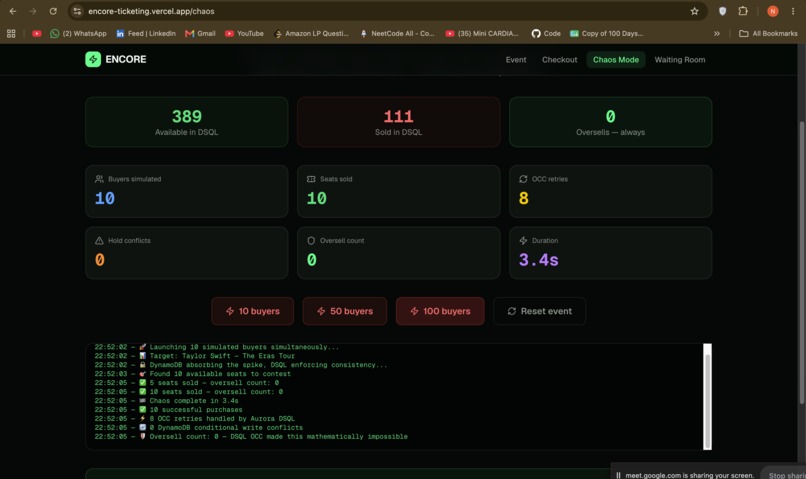Open the Mini CARDIA bookmark
Image resolution: width=806 pixels, height=479 pixels.
click(x=482, y=33)
